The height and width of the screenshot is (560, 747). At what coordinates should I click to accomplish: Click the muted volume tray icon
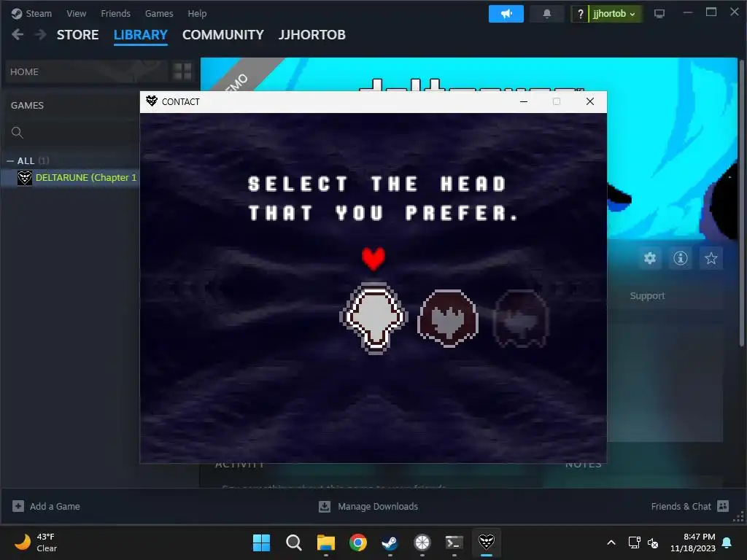[653, 542]
